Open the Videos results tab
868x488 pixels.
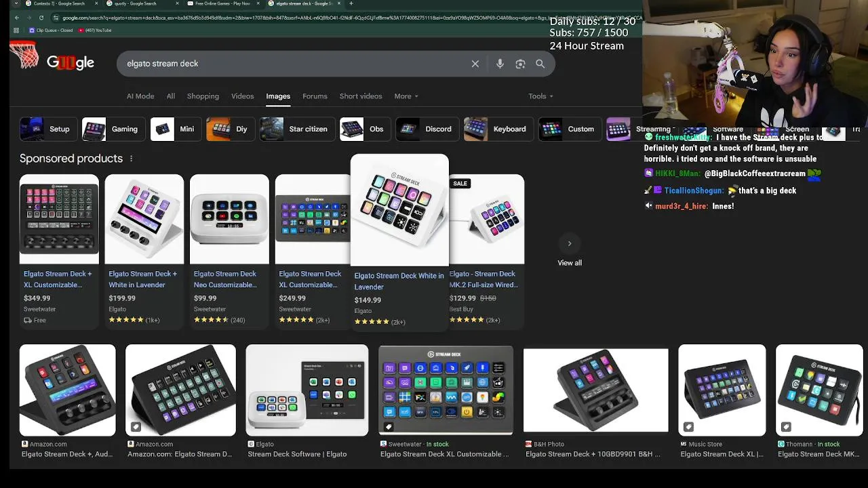(242, 96)
